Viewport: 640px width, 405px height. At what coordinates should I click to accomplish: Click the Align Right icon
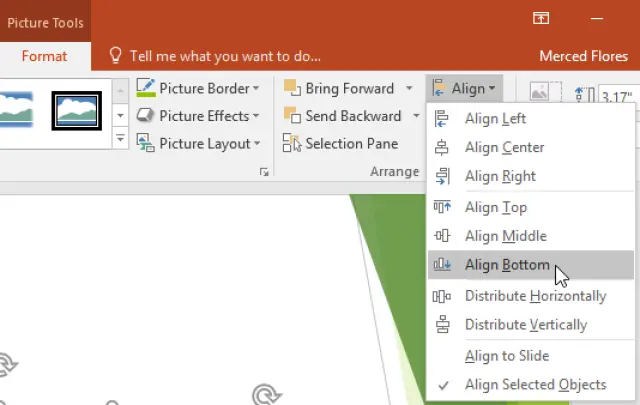[x=442, y=176]
